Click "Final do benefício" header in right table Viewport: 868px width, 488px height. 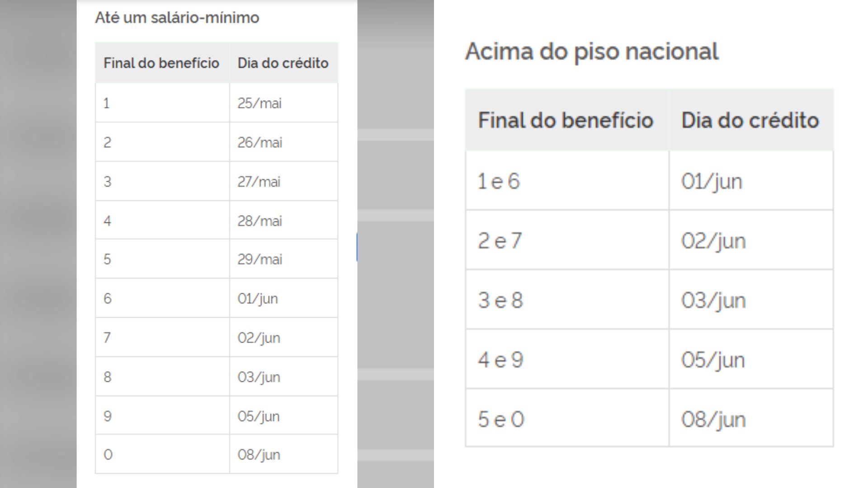566,121
